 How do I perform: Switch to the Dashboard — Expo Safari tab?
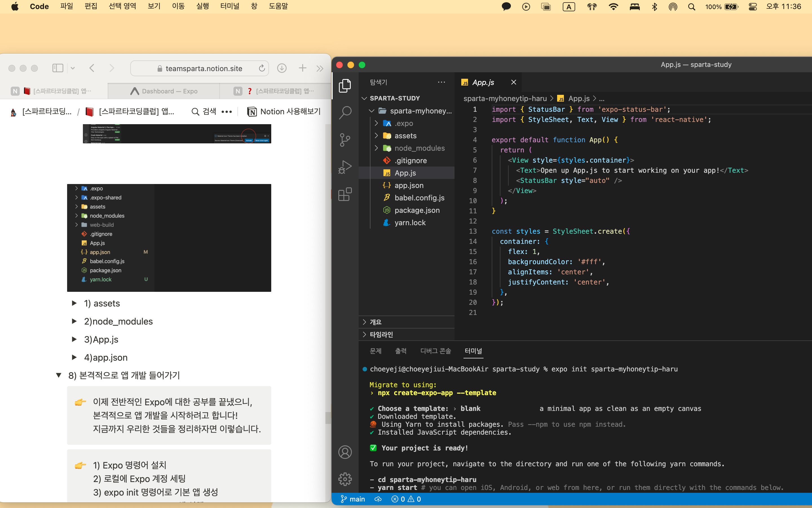pyautogui.click(x=164, y=91)
